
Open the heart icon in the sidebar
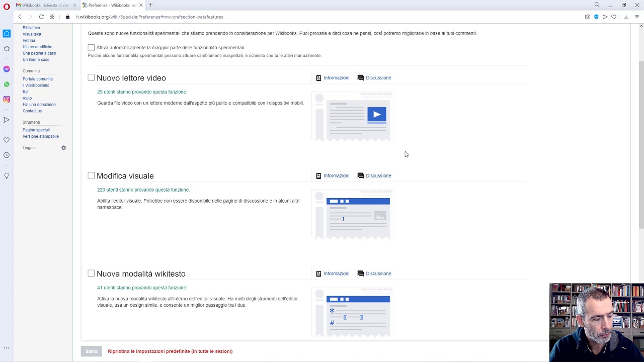pyautogui.click(x=7, y=140)
